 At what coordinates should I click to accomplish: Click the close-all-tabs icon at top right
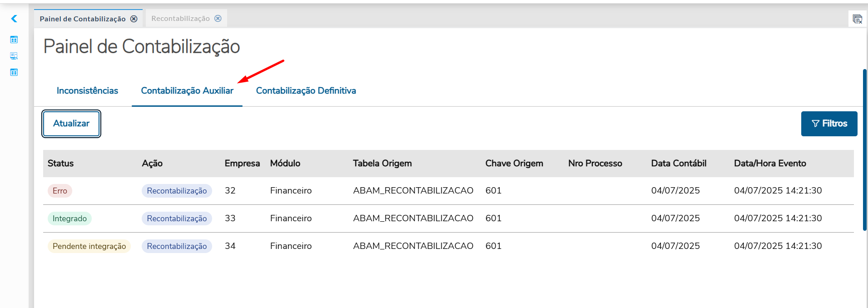pos(857,19)
